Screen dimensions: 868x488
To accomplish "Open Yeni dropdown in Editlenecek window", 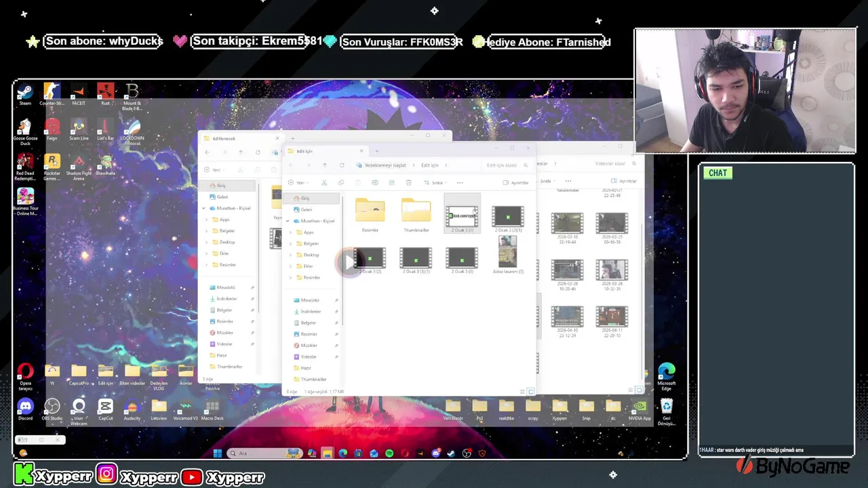I will click(x=214, y=170).
